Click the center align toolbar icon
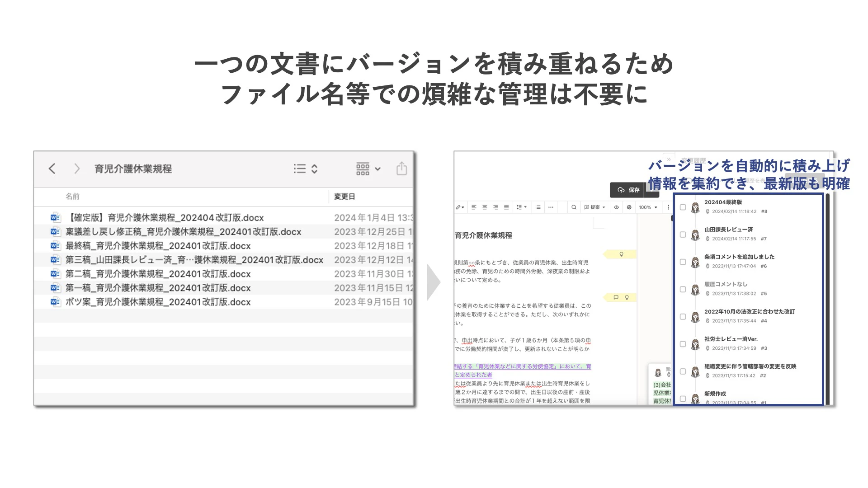Image resolution: width=868 pixels, height=488 pixels. (x=485, y=207)
